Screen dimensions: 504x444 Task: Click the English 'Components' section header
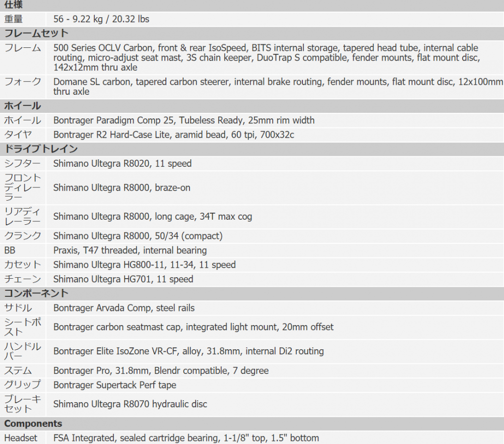point(33,423)
